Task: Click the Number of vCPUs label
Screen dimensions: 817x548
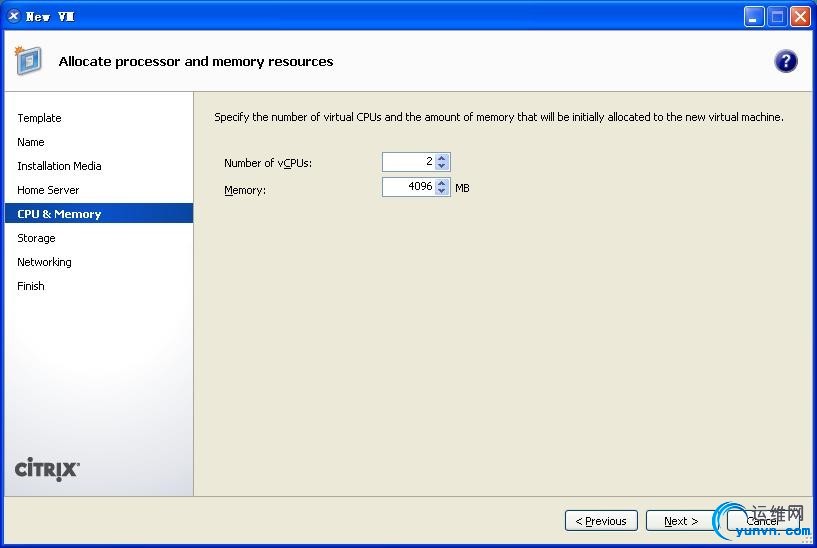Action: click(x=268, y=163)
